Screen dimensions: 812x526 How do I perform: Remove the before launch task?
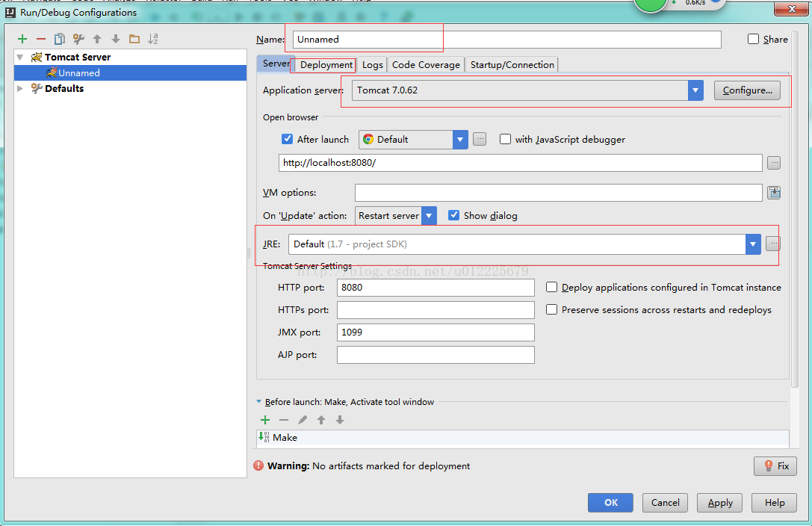coord(284,420)
